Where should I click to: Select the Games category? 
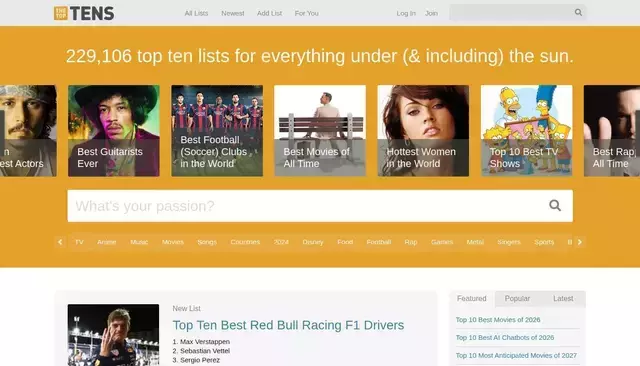[442, 242]
